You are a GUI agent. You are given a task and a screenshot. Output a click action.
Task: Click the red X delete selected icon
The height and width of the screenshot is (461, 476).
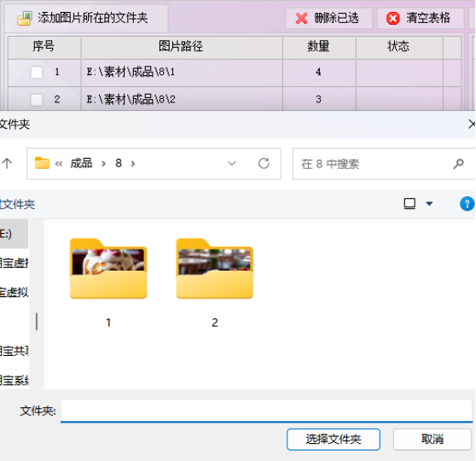(301, 19)
